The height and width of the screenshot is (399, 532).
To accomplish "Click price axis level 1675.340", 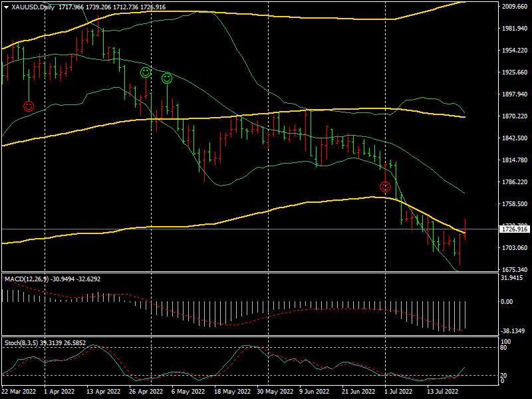I will (x=515, y=270).
